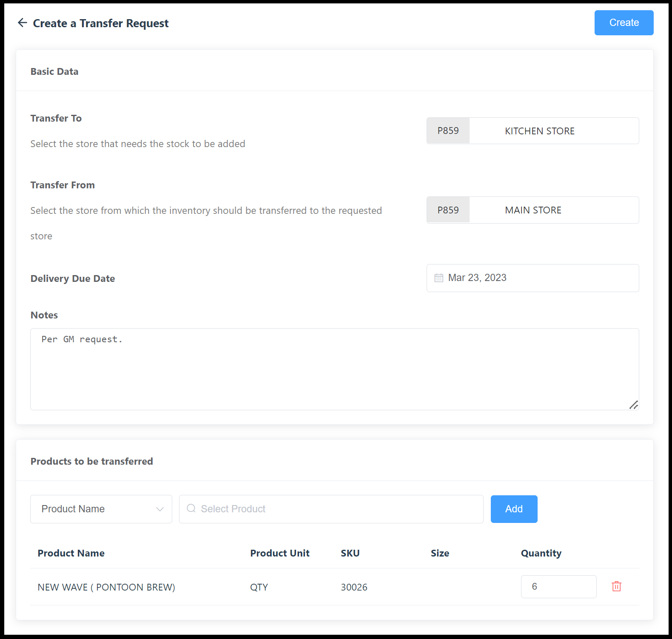Grab the Notes box resize handle
The image size is (672, 639).
point(633,405)
